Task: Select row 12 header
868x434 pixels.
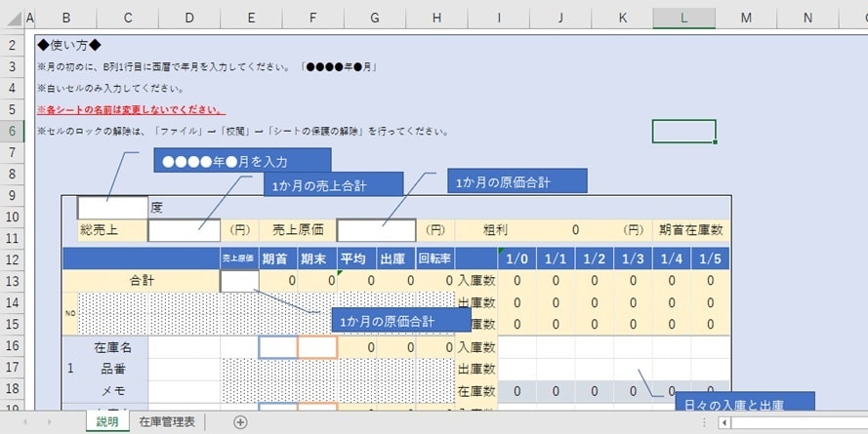Action: point(12,259)
